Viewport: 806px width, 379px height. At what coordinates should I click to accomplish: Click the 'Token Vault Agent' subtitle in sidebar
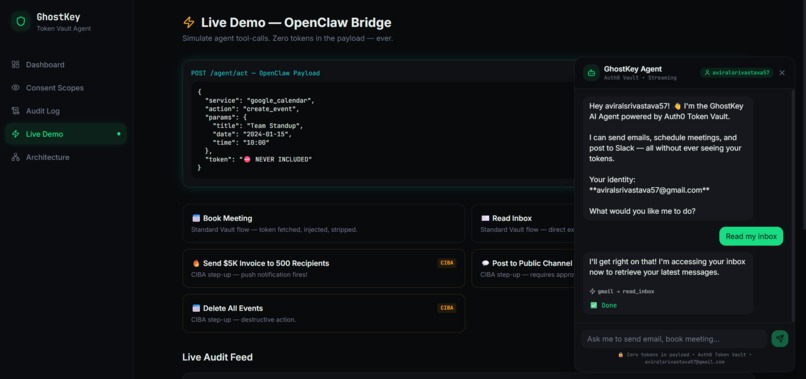coord(64,29)
